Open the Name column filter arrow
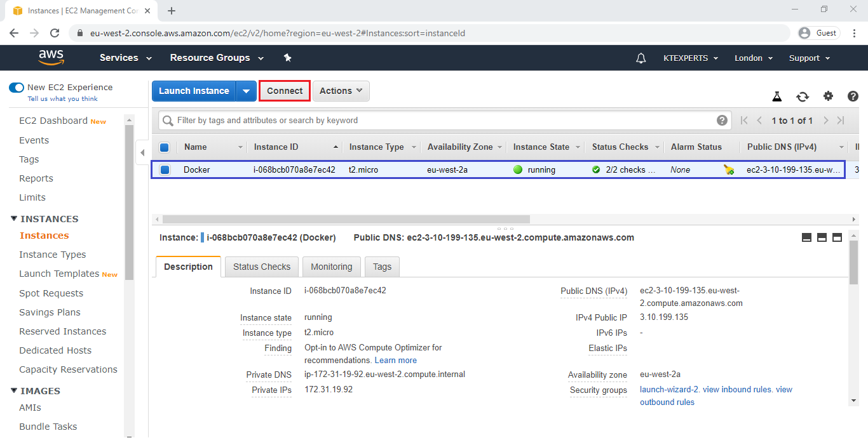Viewport: 868px width, 438px height. 241,147
